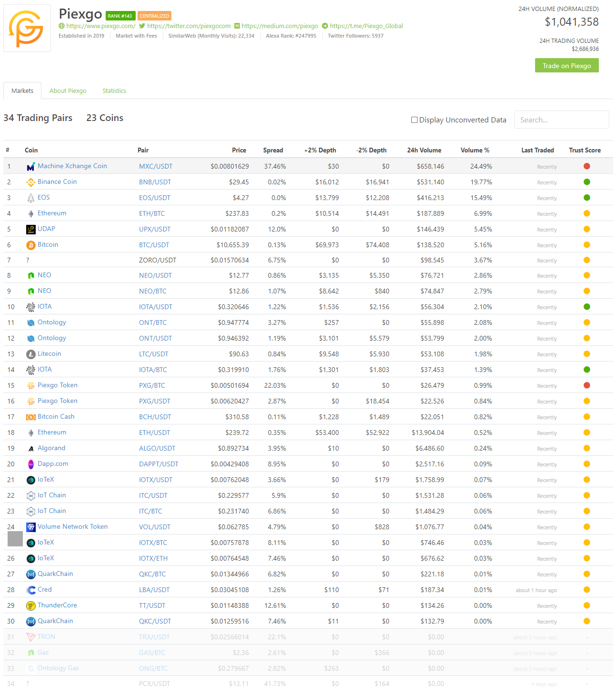The width and height of the screenshot is (616, 695).
Task: Click the Telegram icon beside t.me link
Action: 325,26
